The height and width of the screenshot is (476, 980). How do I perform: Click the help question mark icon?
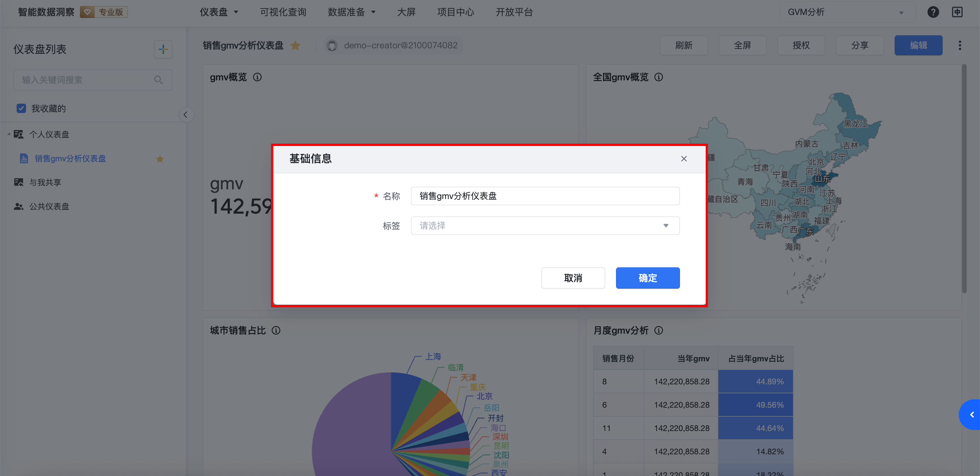click(933, 12)
